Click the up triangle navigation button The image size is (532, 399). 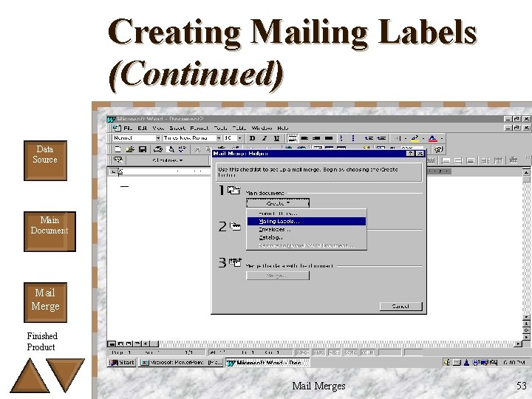tap(30, 378)
